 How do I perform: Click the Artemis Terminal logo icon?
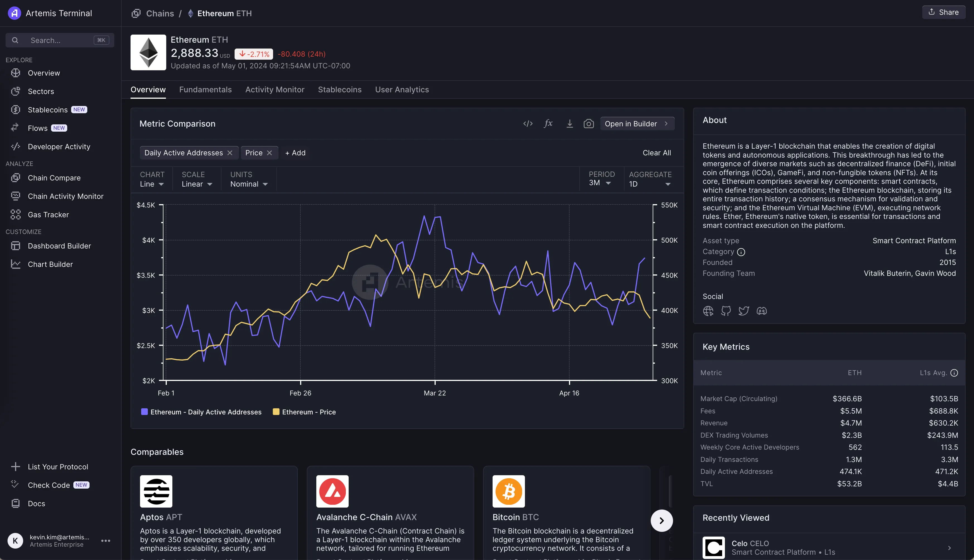point(14,13)
